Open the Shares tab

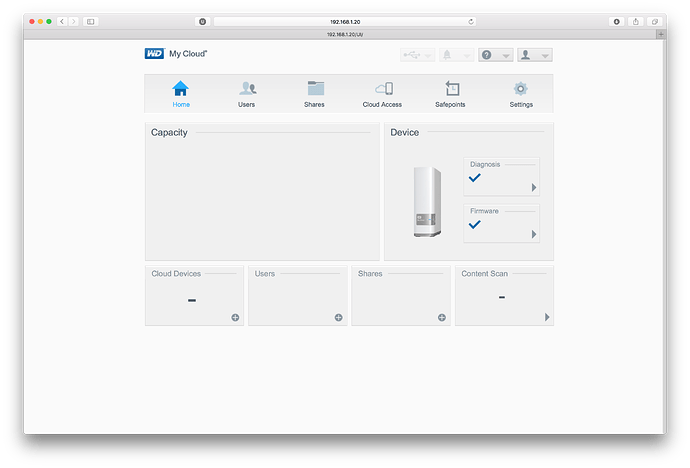point(315,94)
